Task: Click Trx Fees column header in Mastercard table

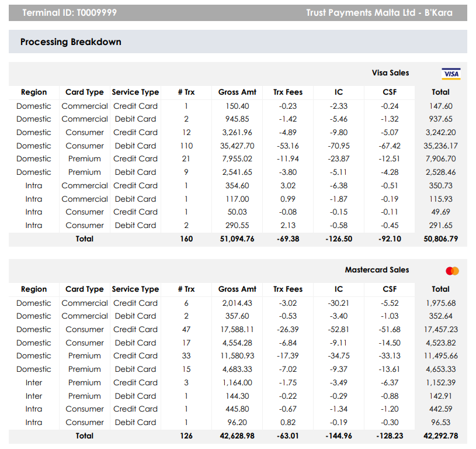Action: click(x=288, y=289)
